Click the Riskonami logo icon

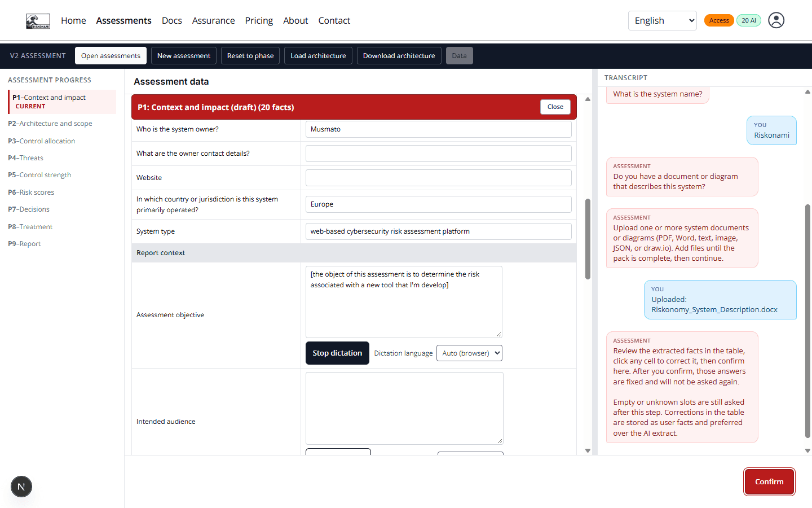(38, 21)
